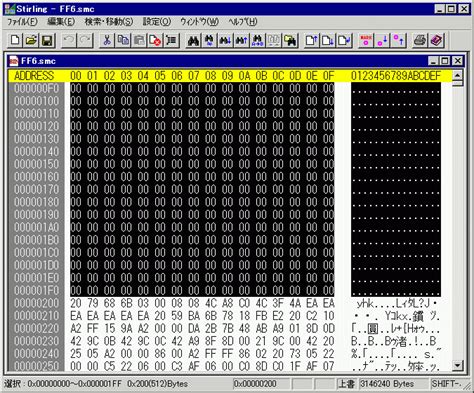
Task: Open the ウィンドウ(W) menu
Action: point(199,22)
